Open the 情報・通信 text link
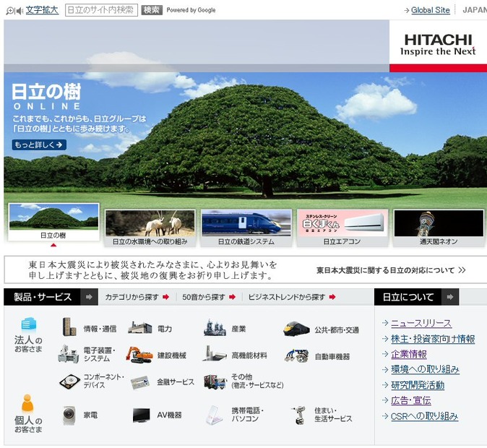 [x=100, y=329]
